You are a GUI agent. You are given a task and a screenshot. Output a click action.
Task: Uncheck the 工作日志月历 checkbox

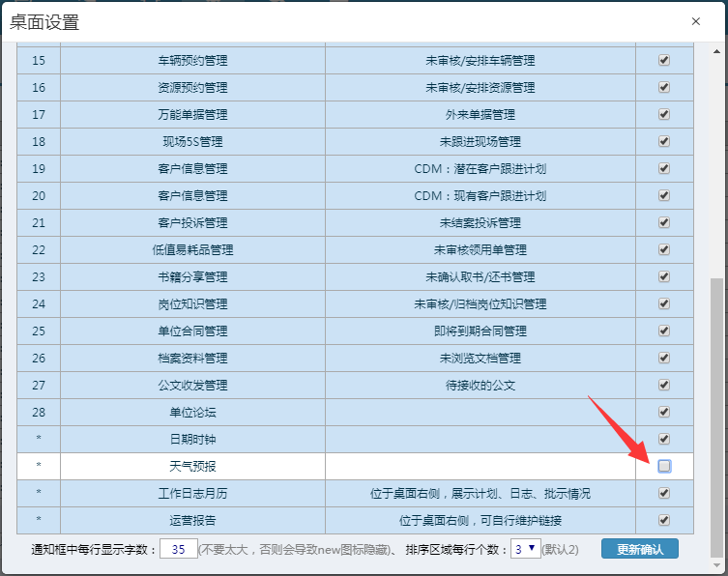click(x=664, y=493)
